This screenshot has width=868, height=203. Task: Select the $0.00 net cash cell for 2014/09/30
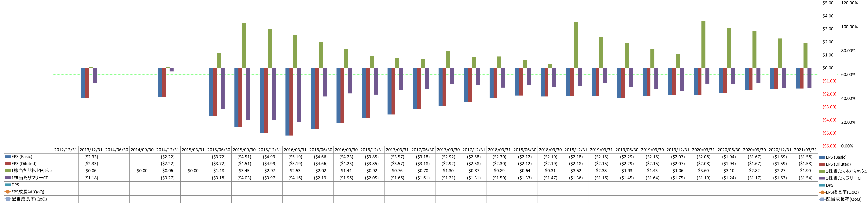click(x=142, y=171)
